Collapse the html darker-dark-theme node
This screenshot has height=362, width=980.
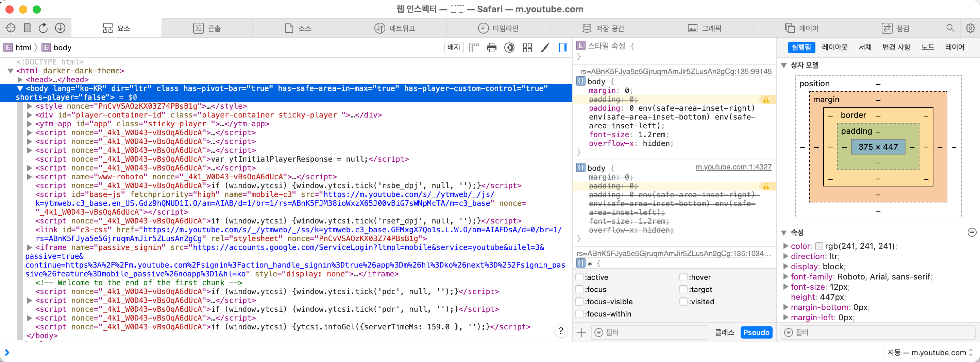click(x=11, y=71)
